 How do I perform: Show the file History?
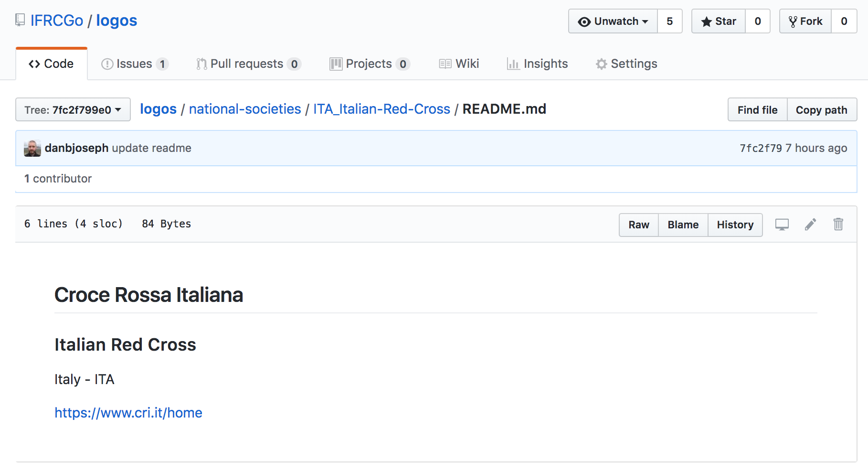pos(735,225)
